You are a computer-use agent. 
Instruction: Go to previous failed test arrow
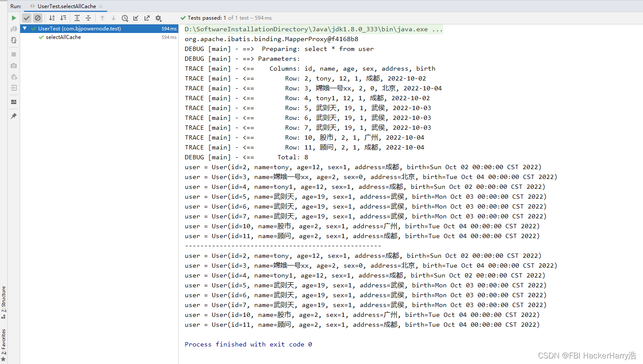pos(102,18)
